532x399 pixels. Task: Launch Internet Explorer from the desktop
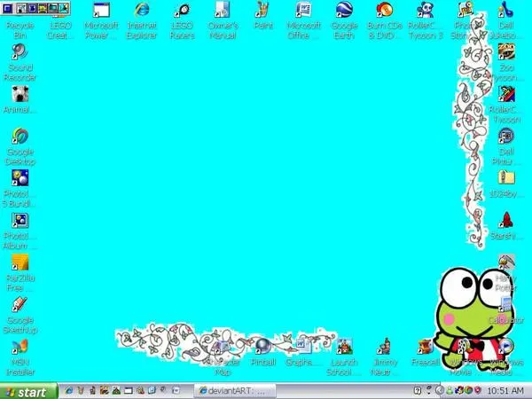pyautogui.click(x=142, y=10)
